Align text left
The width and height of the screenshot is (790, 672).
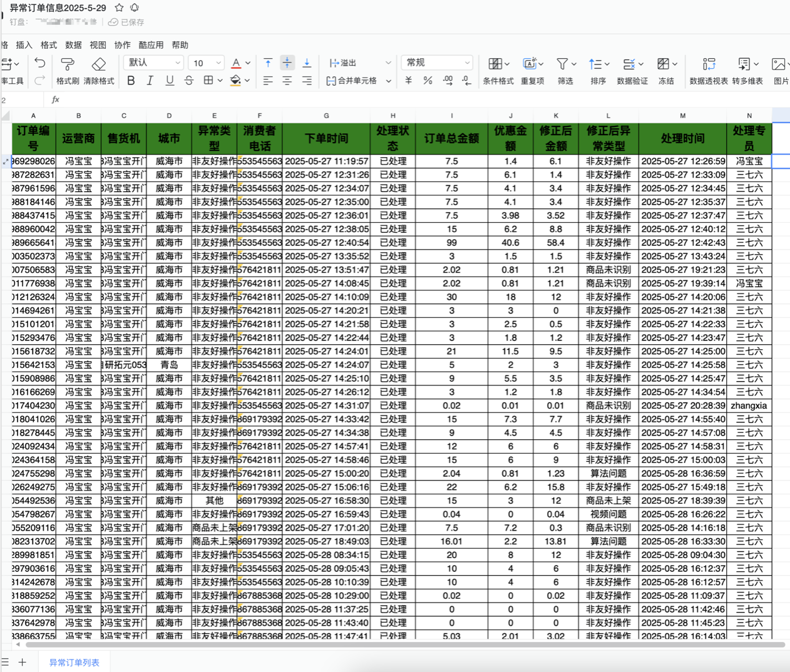click(x=268, y=80)
